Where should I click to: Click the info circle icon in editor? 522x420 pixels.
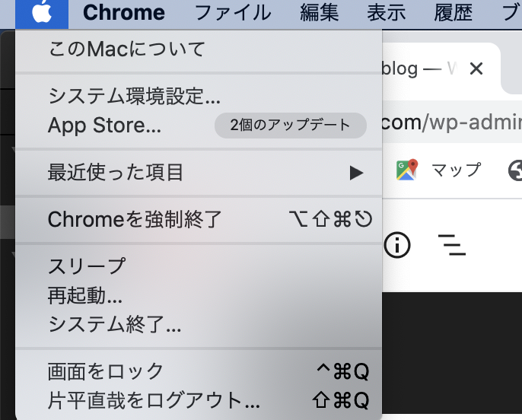397,245
